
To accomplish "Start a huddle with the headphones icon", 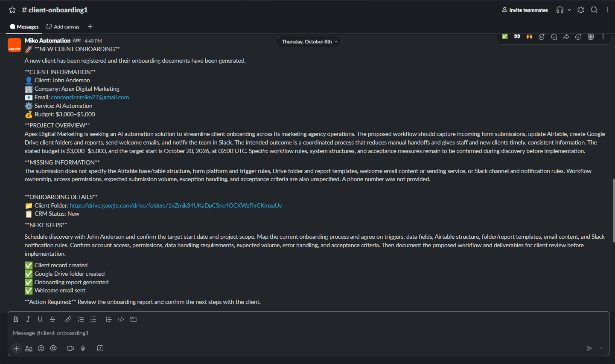I will (560, 10).
